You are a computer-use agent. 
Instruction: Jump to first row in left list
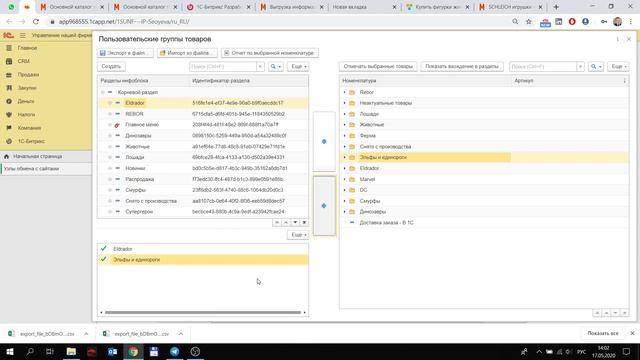277,222
